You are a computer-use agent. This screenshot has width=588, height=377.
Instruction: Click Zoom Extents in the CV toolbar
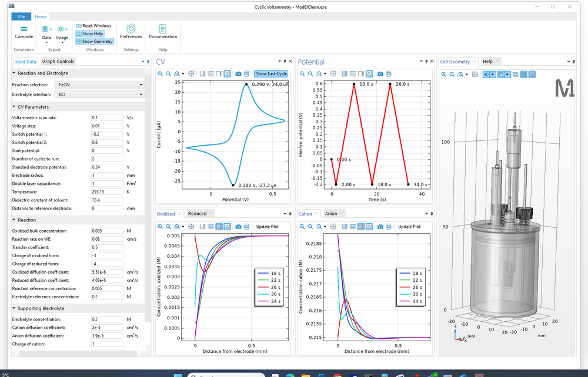192,73
